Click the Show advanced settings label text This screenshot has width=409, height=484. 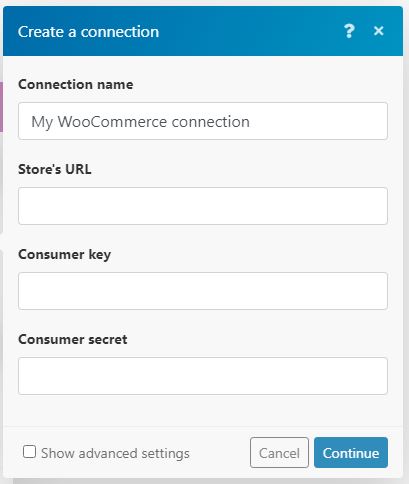[115, 453]
